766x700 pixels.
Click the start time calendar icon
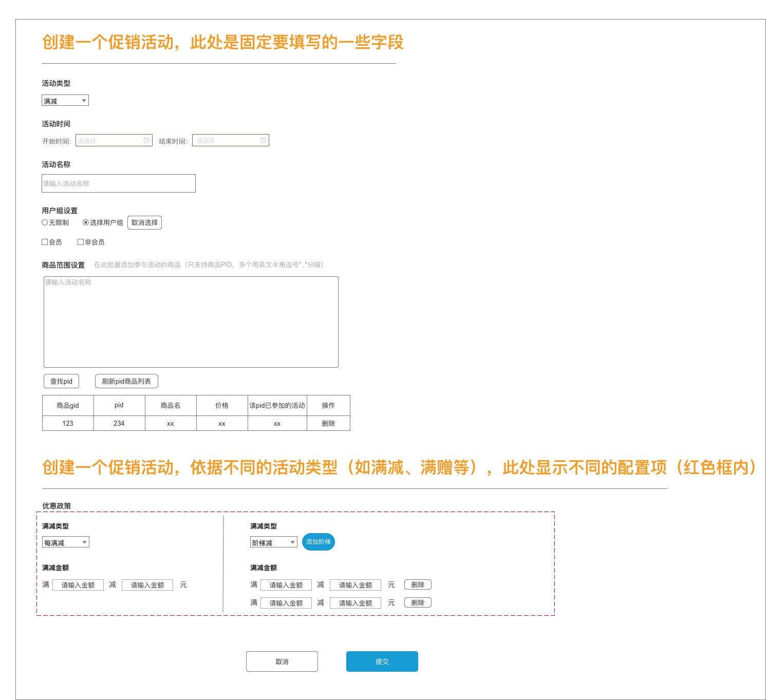146,140
